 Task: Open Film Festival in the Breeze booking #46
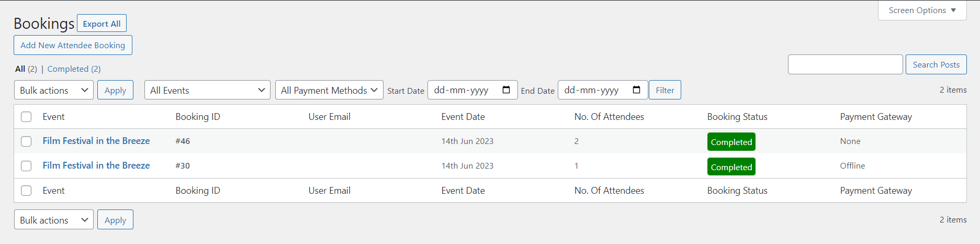[x=96, y=141]
